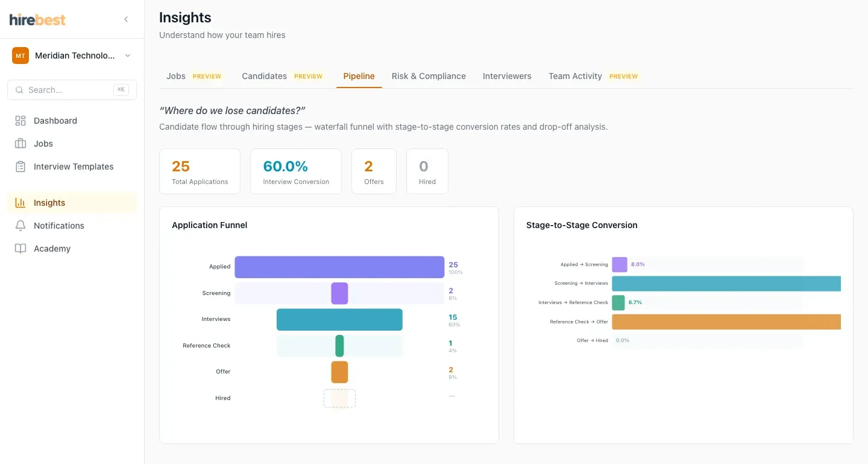Select the Pipeline tab
The width and height of the screenshot is (868, 464).
359,76
